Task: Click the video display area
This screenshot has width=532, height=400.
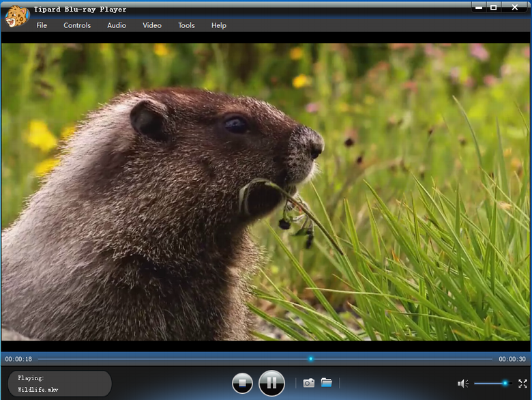Action: (x=266, y=191)
